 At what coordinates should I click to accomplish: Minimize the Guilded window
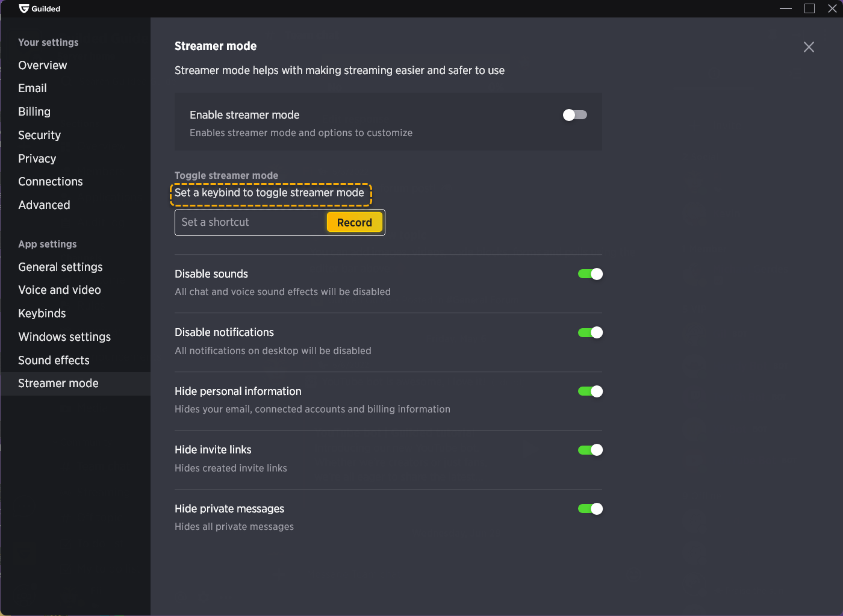coord(786,8)
